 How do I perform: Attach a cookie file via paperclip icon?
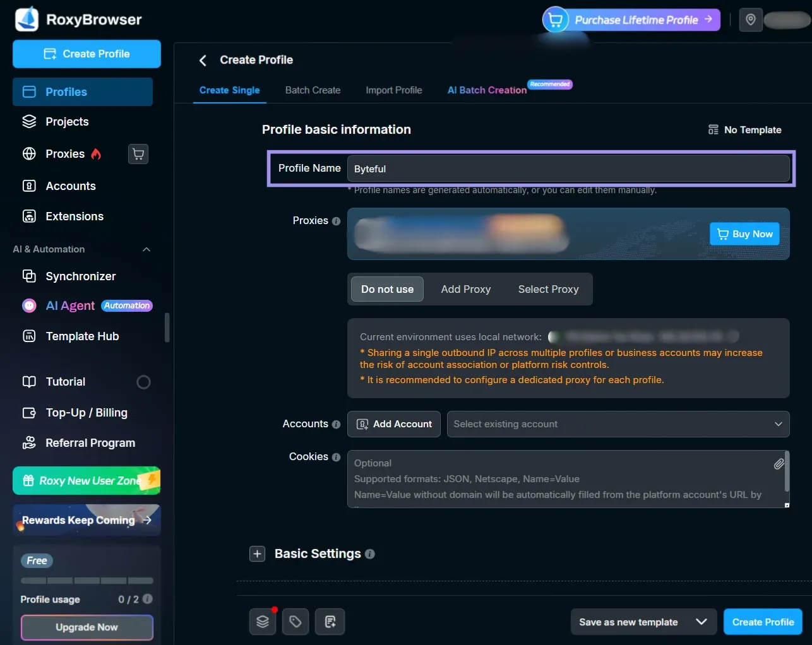click(x=779, y=464)
